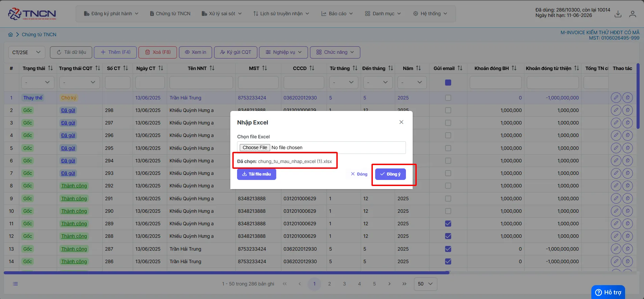Open Trạng thái filter dropdown
The width and height of the screenshot is (644, 299).
point(37,83)
